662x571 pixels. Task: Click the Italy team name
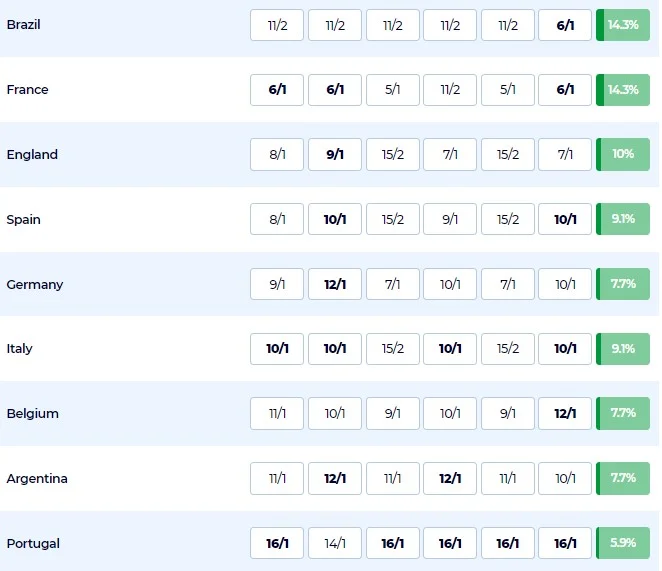(19, 349)
